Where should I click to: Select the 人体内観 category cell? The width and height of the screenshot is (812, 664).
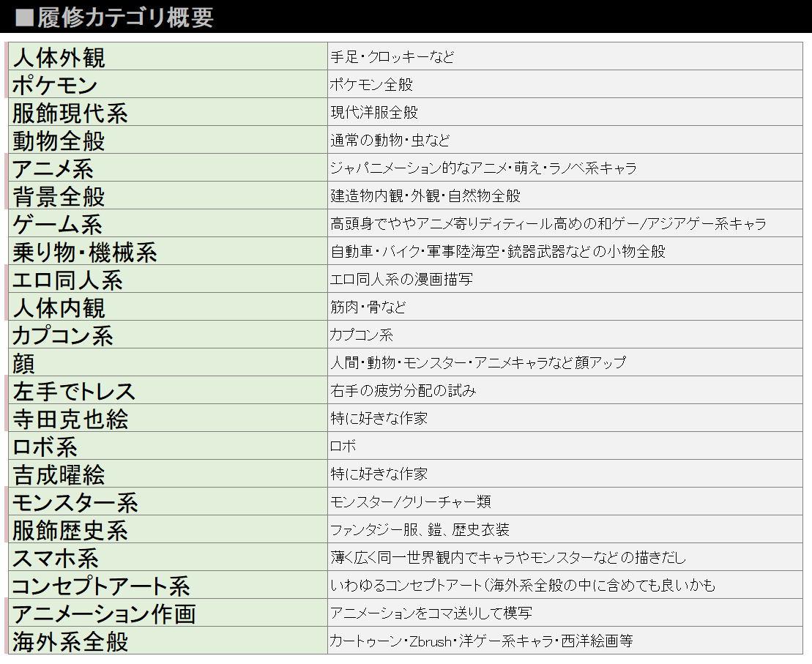(168, 307)
